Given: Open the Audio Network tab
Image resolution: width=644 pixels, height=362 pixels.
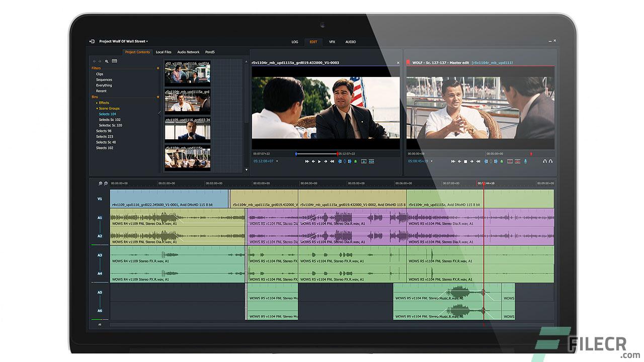Looking at the screenshot, I should tap(188, 52).
